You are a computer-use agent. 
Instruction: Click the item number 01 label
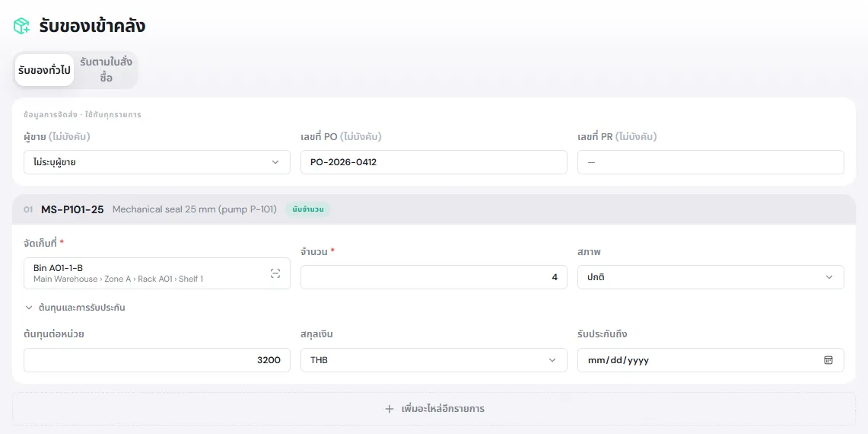click(x=28, y=209)
